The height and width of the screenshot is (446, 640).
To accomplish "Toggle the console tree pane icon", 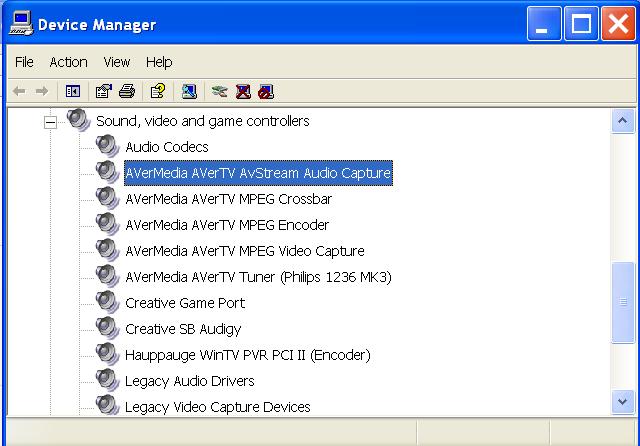I will click(x=73, y=91).
